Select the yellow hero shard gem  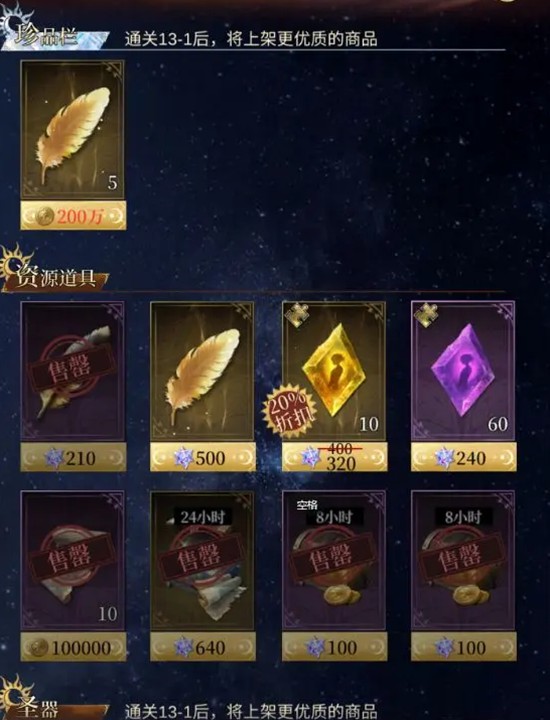334,371
